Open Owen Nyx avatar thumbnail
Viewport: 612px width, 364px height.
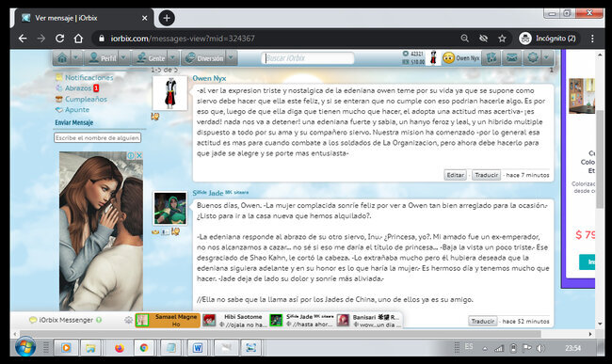pos(169,93)
